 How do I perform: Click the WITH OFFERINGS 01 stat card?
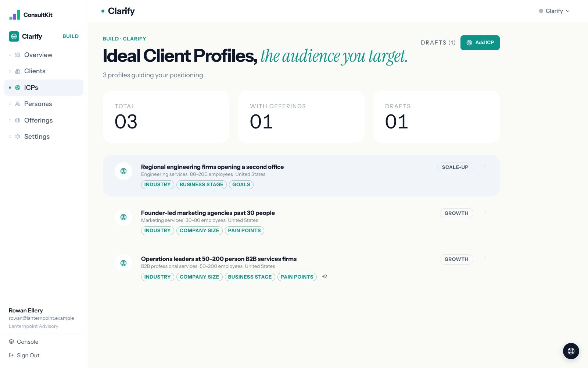coord(301,117)
